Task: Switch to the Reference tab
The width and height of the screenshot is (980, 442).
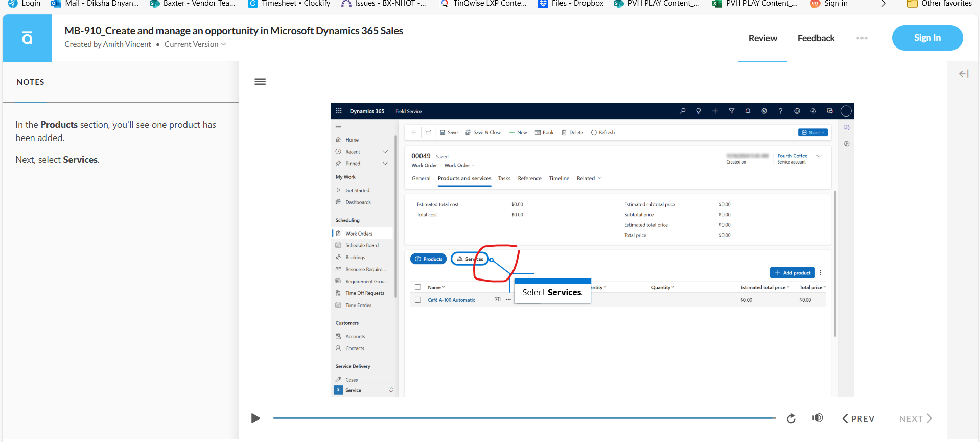Action: coord(529,178)
